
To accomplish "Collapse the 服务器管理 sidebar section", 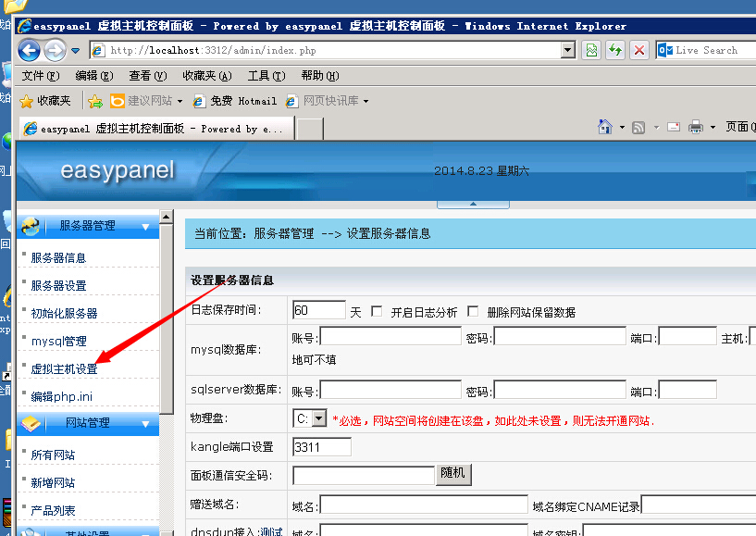I will (145, 226).
